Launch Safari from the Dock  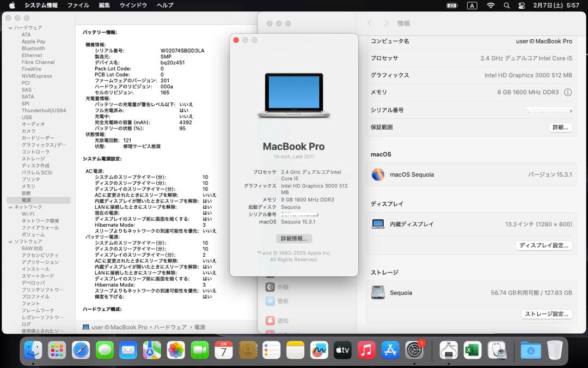coord(81,351)
